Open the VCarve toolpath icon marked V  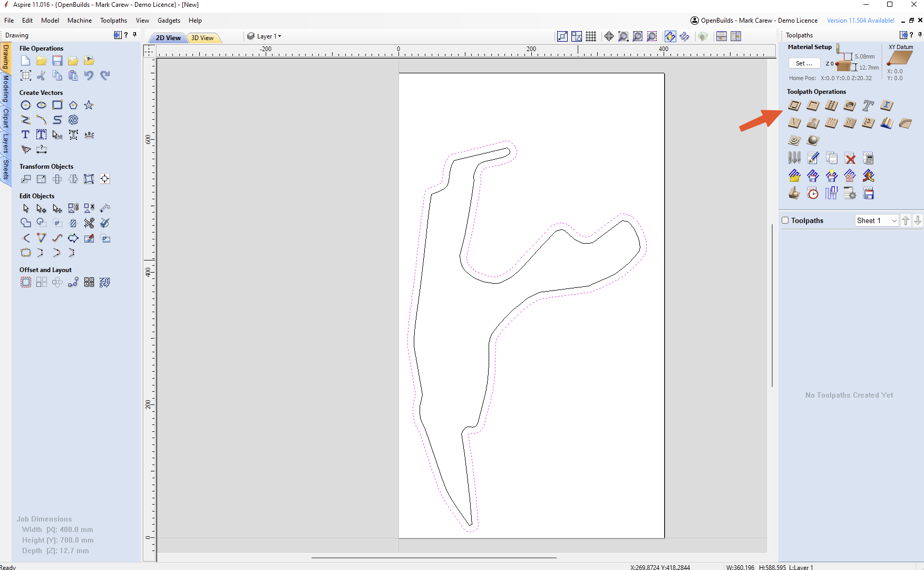pyautogui.click(x=794, y=123)
